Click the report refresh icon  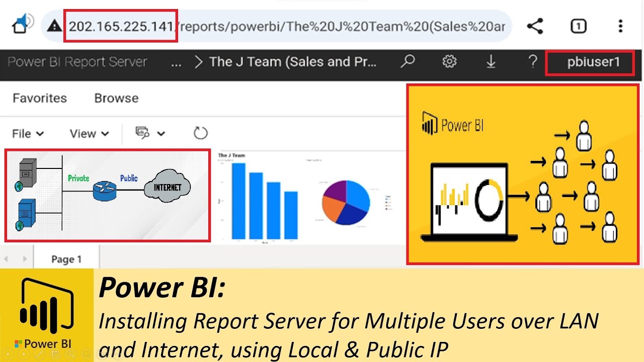[201, 133]
